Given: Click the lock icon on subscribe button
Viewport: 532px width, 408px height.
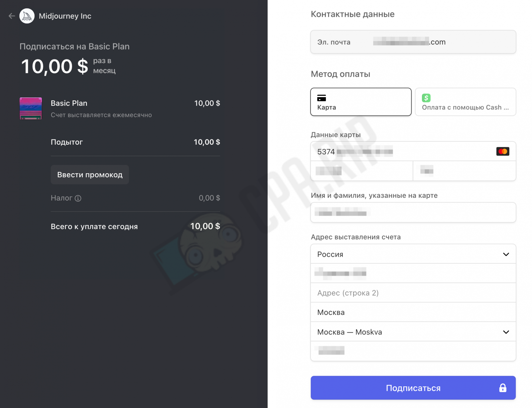Looking at the screenshot, I should pos(502,388).
